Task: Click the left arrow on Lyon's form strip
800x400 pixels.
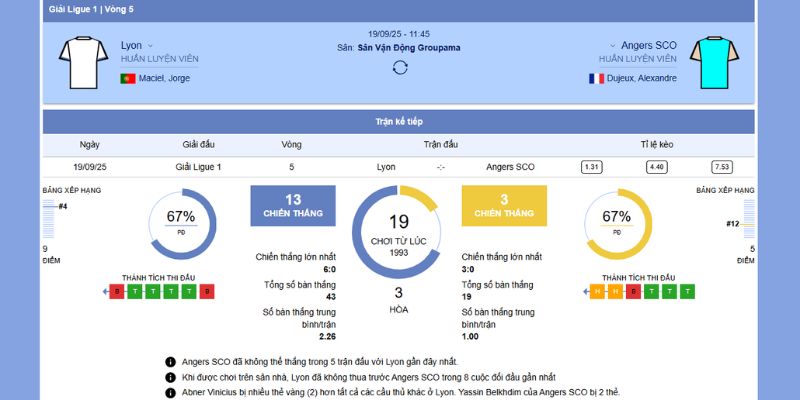Action: (x=105, y=292)
